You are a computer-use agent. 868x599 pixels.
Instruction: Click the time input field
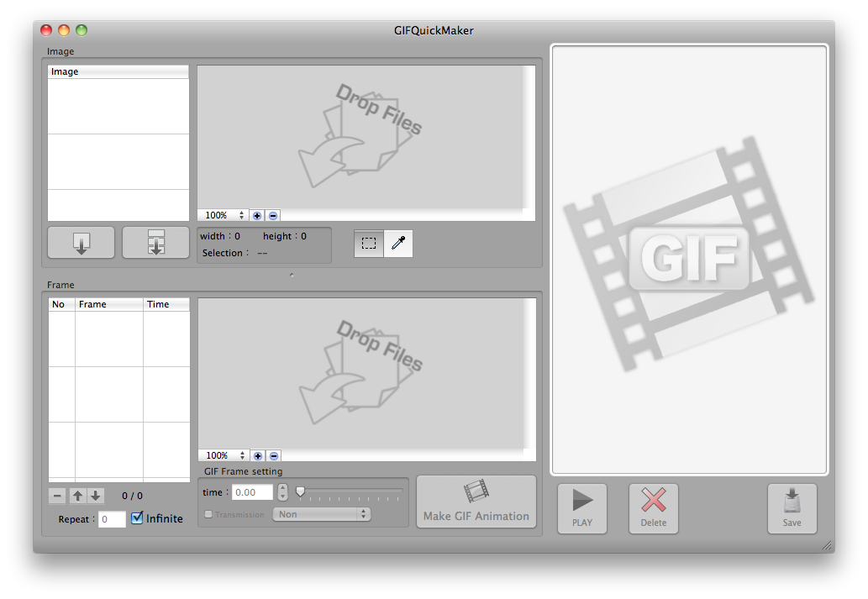(252, 492)
